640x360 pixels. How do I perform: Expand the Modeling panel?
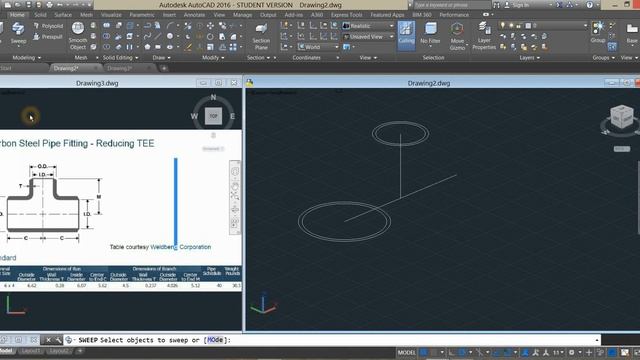tap(27, 58)
